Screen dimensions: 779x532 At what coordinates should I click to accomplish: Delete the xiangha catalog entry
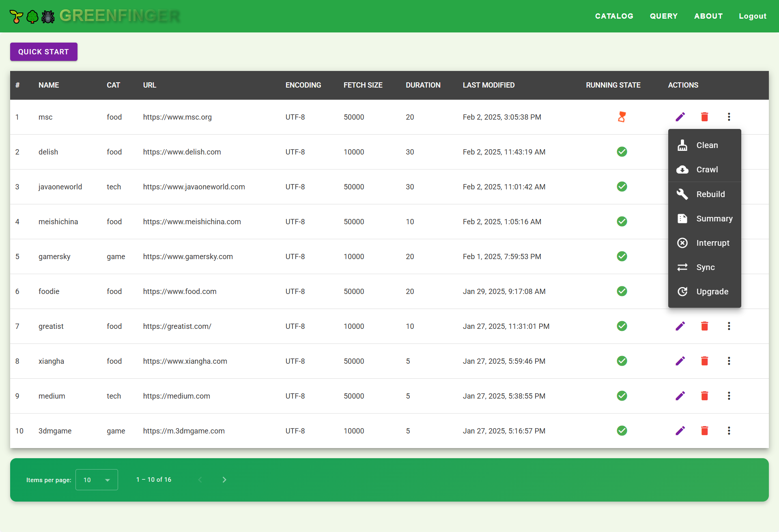coord(705,361)
